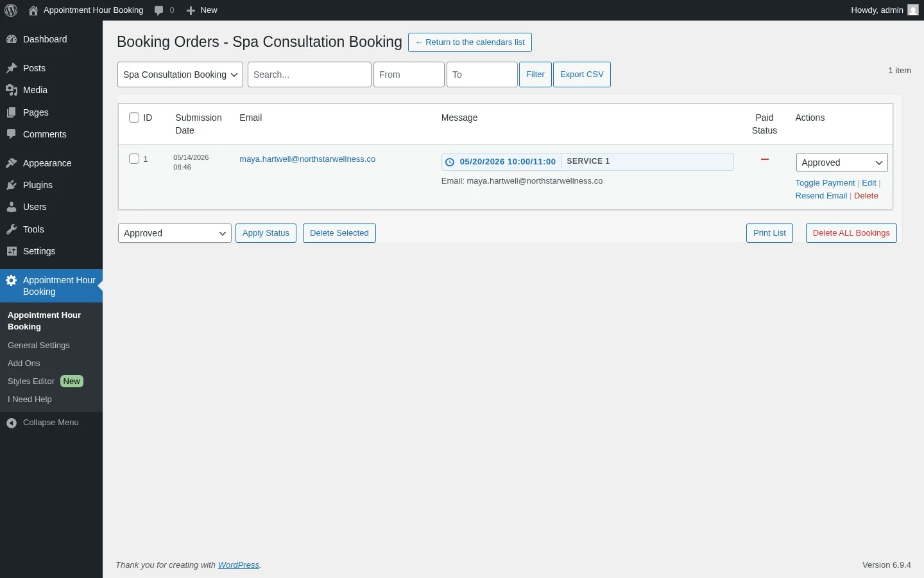The height and width of the screenshot is (578, 924).
Task: Open Tools menu item
Action: point(51,229)
